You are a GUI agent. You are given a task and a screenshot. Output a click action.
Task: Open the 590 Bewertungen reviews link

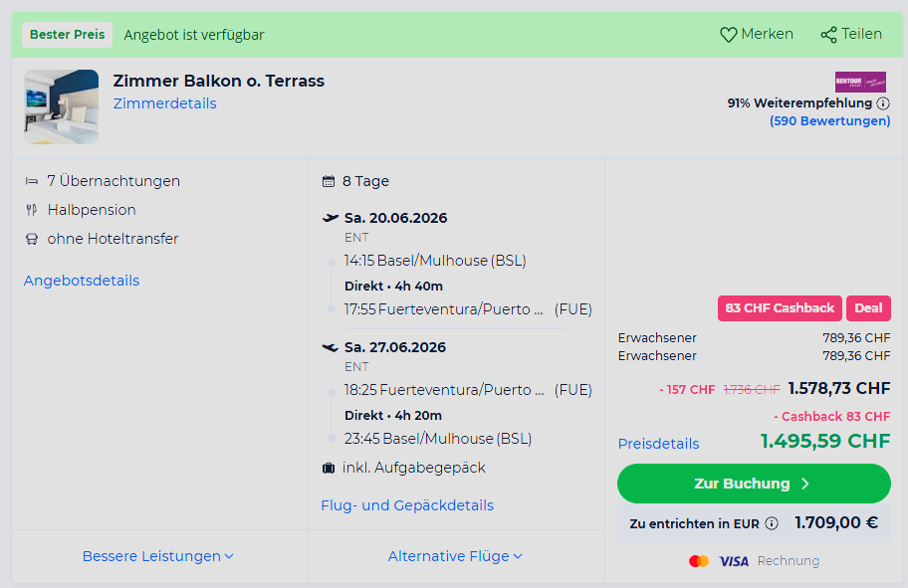(x=829, y=121)
